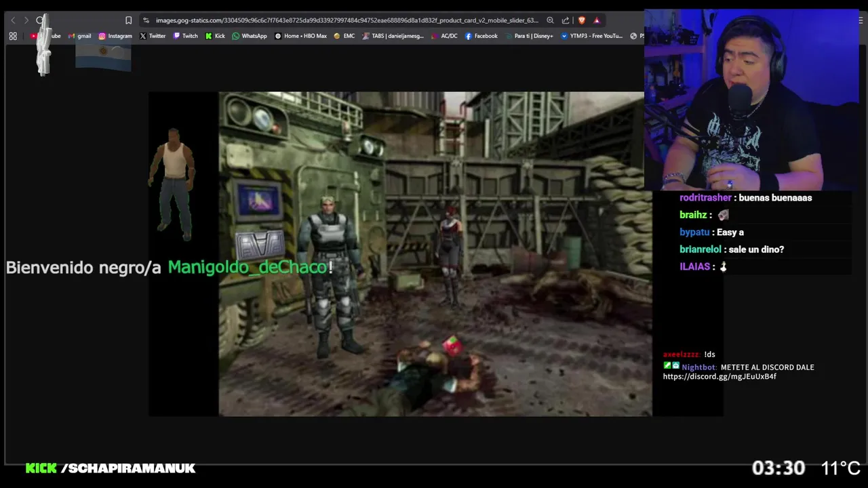Screen dimensions: 868x488
Task: Open the Kick bookmark
Action: click(x=215, y=36)
